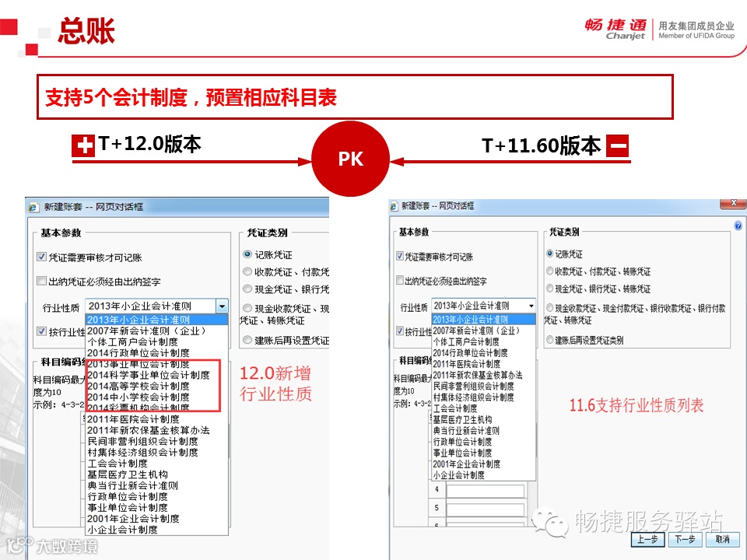
Task: Select 建账后再设置凭证 radio in left dialog
Action: click(247, 340)
